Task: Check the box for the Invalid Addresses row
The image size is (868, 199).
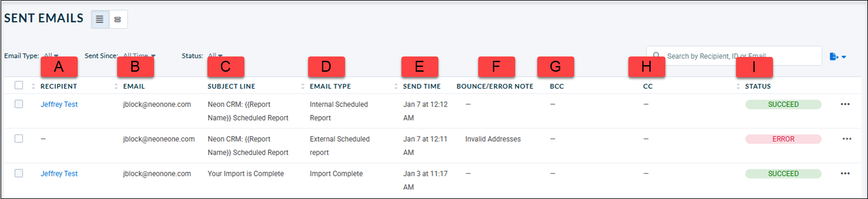Action: point(19,139)
